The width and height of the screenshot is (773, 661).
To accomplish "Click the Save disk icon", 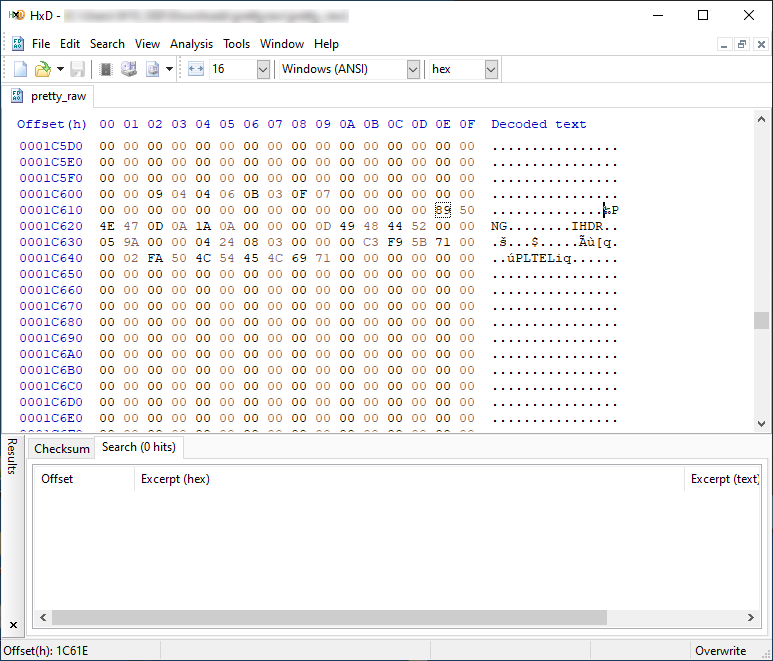I will tap(77, 69).
